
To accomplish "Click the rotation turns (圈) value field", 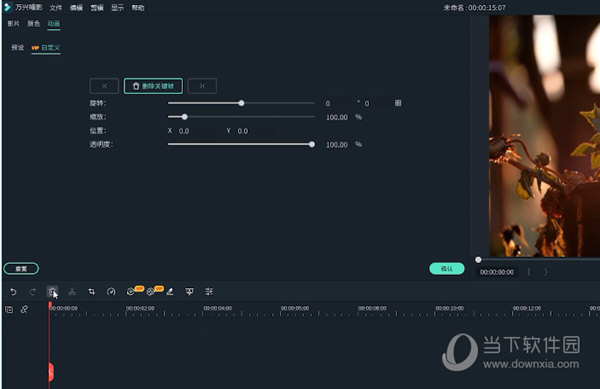I will click(367, 103).
